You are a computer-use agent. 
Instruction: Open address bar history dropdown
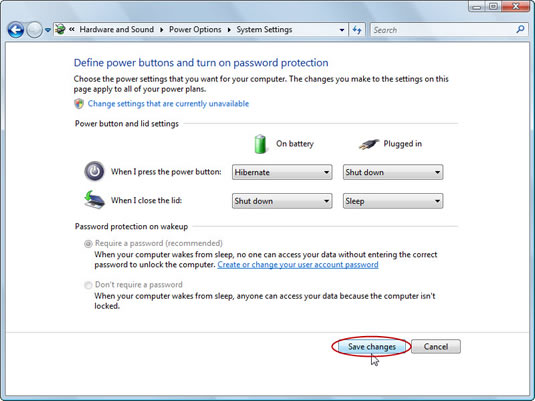342,30
